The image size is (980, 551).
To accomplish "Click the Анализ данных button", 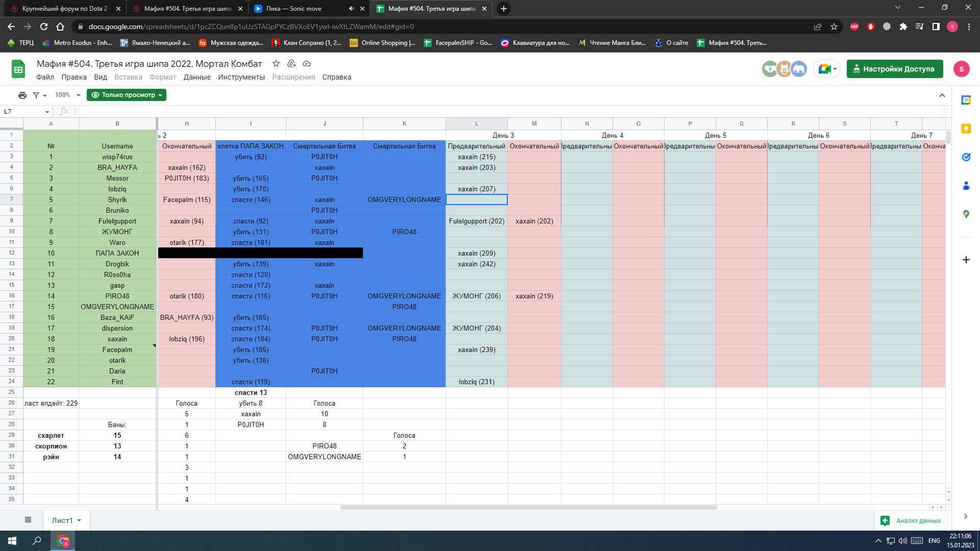I will click(x=912, y=520).
